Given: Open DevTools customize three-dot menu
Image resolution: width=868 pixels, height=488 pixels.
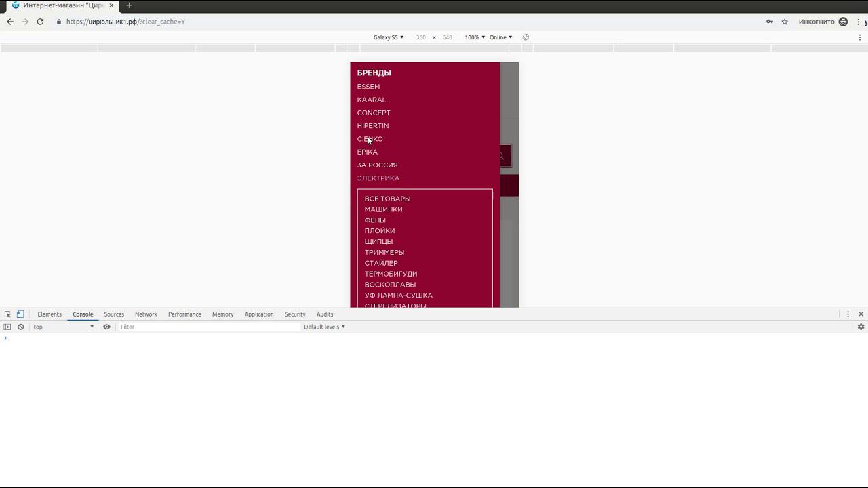Looking at the screenshot, I should (848, 314).
